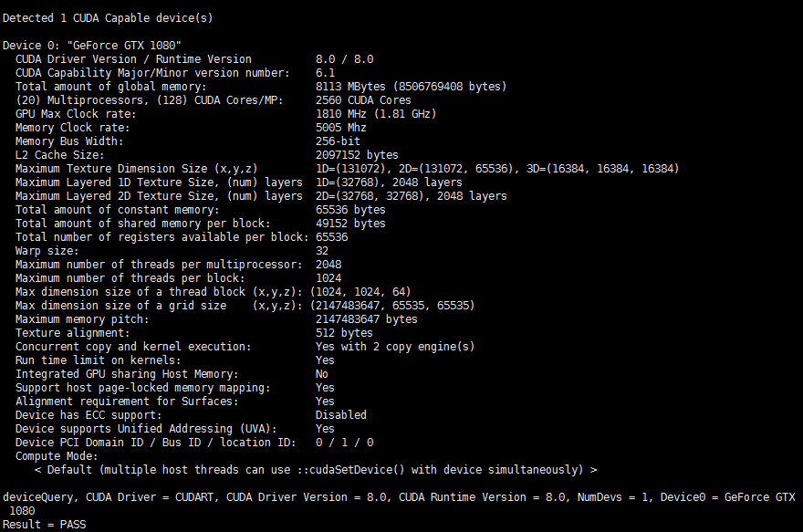This screenshot has height=532, width=803.
Task: Click the "Warp size:" label
Action: coord(47,251)
